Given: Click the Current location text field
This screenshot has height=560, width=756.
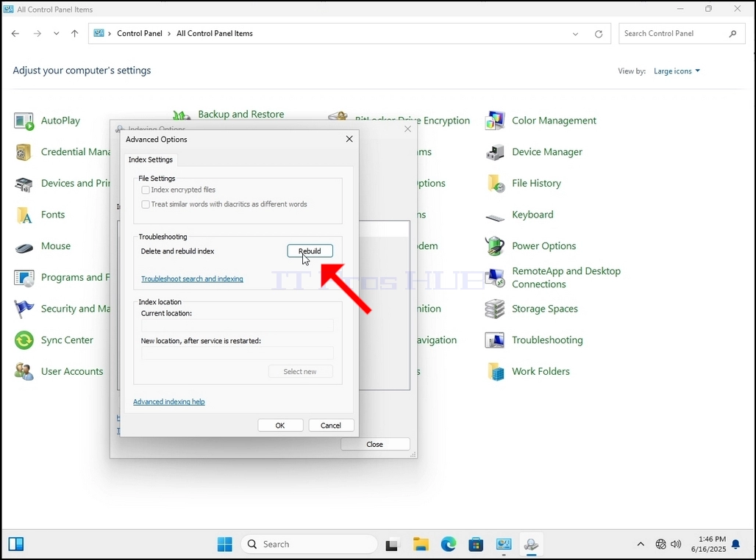Looking at the screenshot, I should [238, 326].
